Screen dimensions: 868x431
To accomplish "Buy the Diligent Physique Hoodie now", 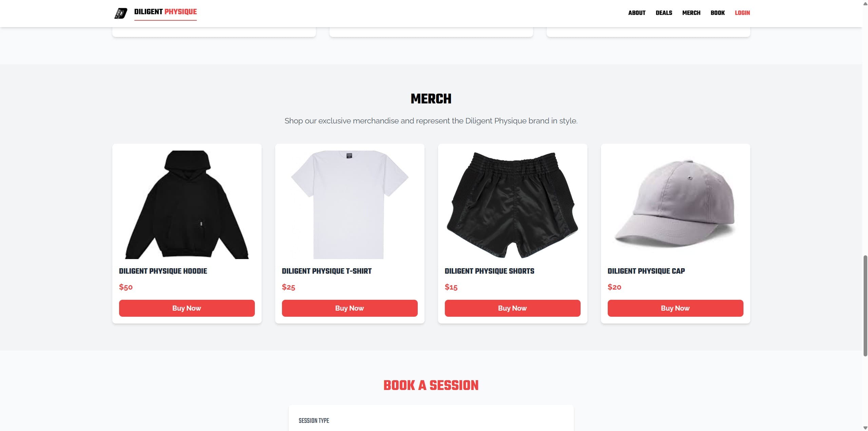I will point(187,308).
